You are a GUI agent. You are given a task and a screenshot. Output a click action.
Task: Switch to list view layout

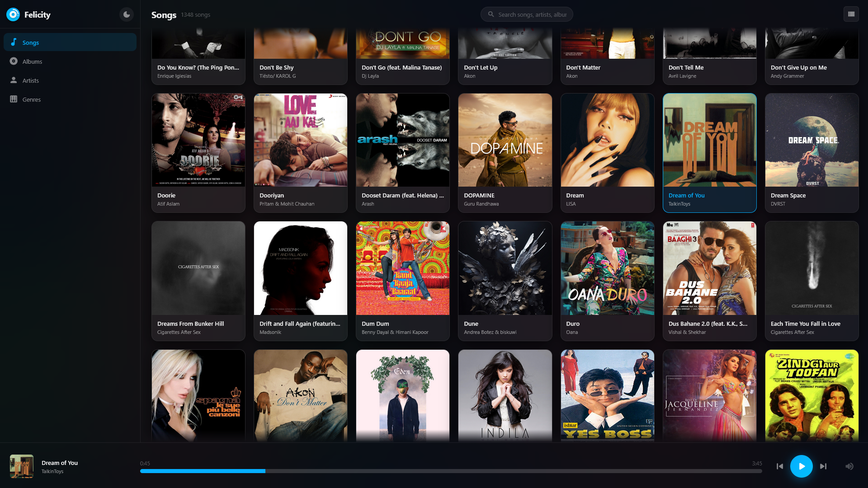pos(851,14)
